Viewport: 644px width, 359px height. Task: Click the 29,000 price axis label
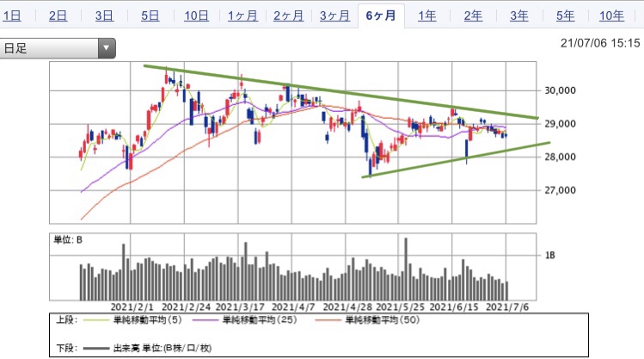[561, 124]
